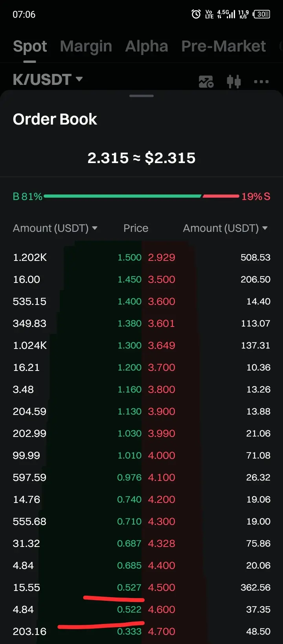Open left Amount (USDT) unit dropdown
283x644 pixels.
pos(55,228)
